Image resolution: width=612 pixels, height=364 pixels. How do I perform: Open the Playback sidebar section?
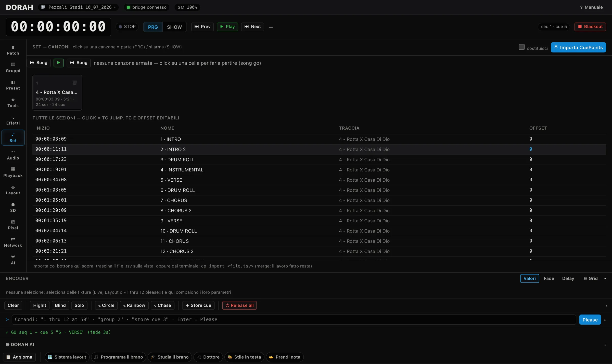[13, 173]
